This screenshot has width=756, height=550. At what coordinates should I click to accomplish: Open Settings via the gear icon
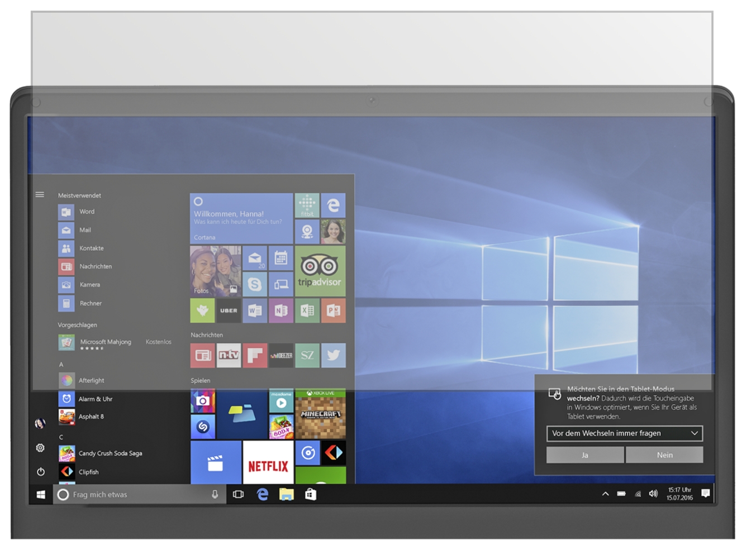tap(40, 448)
